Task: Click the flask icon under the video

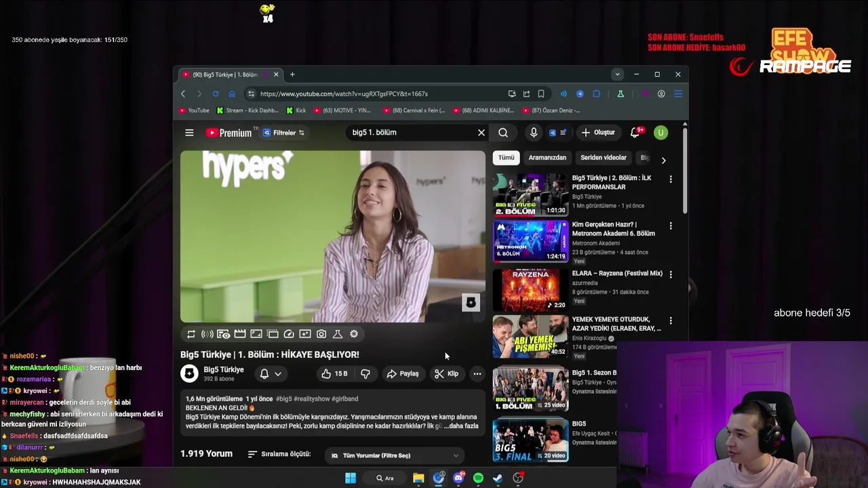Action: coord(338,334)
